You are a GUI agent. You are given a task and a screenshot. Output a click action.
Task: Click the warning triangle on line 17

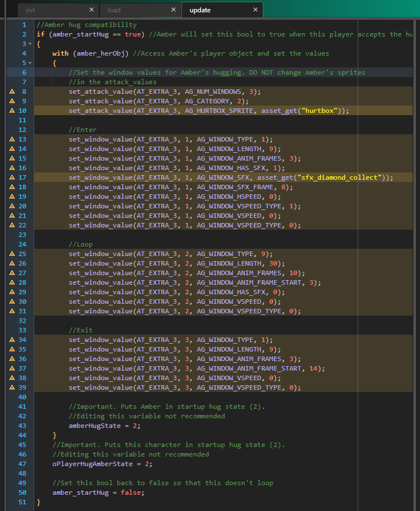pos(12,177)
